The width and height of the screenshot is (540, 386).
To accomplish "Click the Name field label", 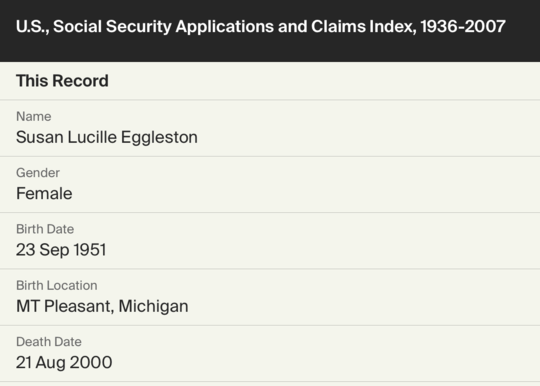I will pyautogui.click(x=34, y=116).
